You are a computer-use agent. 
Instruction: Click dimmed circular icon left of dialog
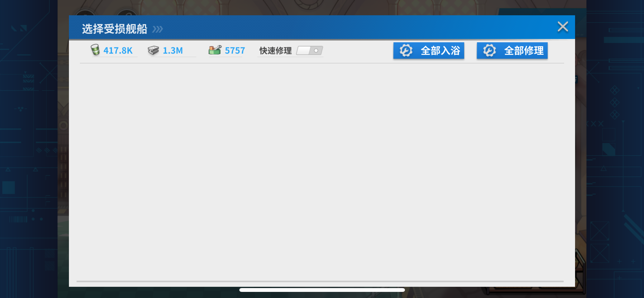[63, 125]
